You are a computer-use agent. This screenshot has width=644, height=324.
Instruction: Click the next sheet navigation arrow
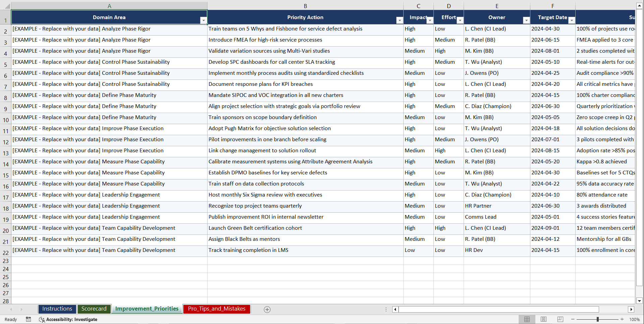[x=21, y=310]
